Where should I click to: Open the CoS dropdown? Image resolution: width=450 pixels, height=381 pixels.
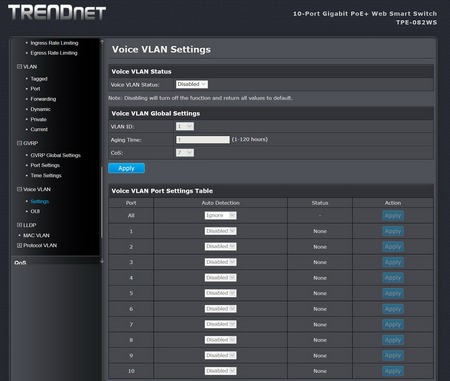(185, 153)
